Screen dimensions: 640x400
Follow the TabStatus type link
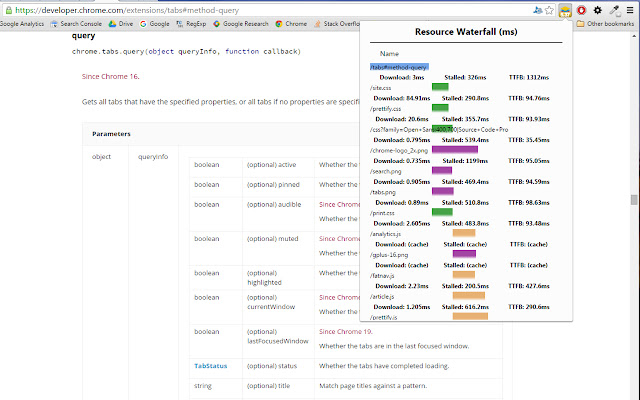[209, 366]
